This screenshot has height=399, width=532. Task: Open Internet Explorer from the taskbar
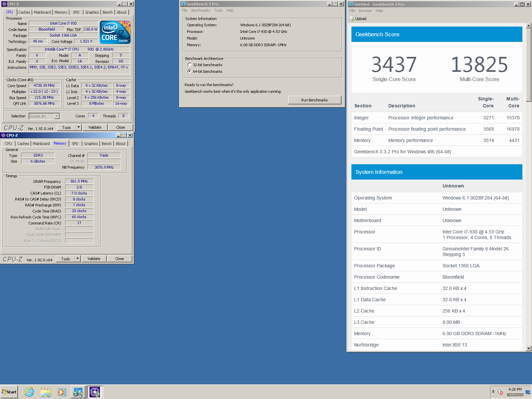(29, 392)
